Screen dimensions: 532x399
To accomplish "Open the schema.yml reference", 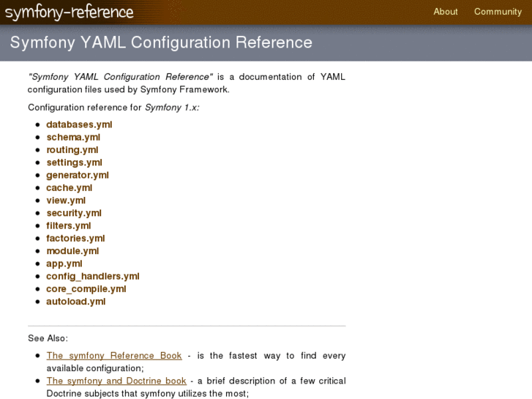I will click(73, 137).
